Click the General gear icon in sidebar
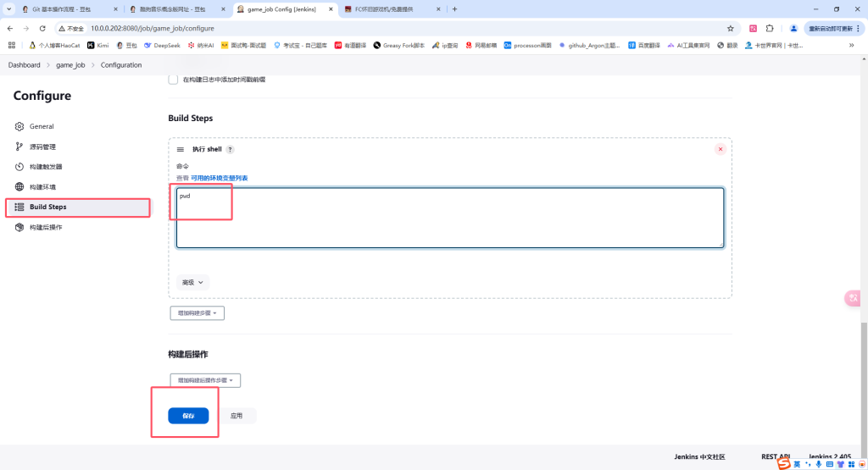Image resolution: width=868 pixels, height=470 pixels. click(19, 126)
